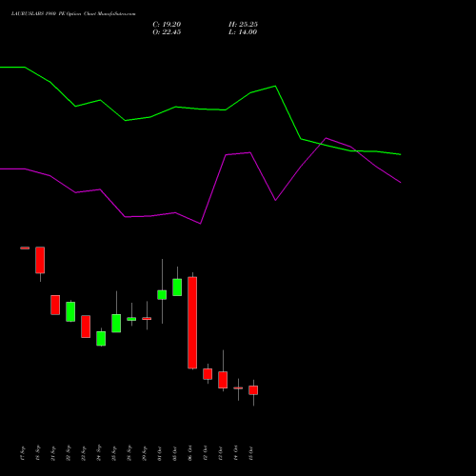Click the 06 Oct date label
The height and width of the screenshot is (476, 476).
coord(190,453)
